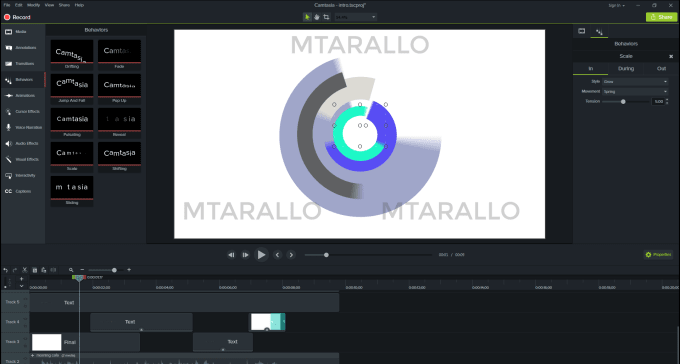680x364 pixels.
Task: Open the Movement dropdown
Action: (635, 92)
